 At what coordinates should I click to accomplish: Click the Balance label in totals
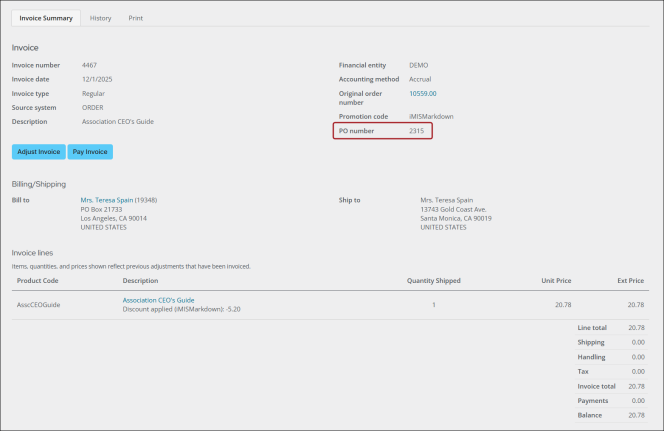[x=591, y=415]
